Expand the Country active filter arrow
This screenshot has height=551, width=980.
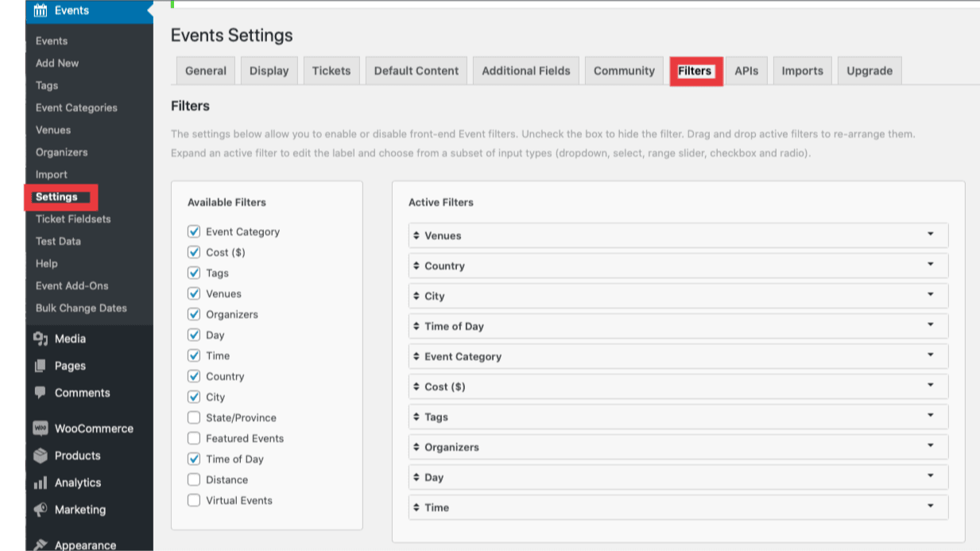point(931,265)
